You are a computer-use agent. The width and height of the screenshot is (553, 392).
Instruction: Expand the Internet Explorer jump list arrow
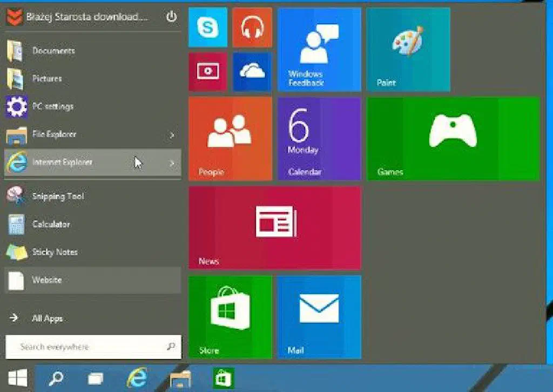pyautogui.click(x=172, y=163)
